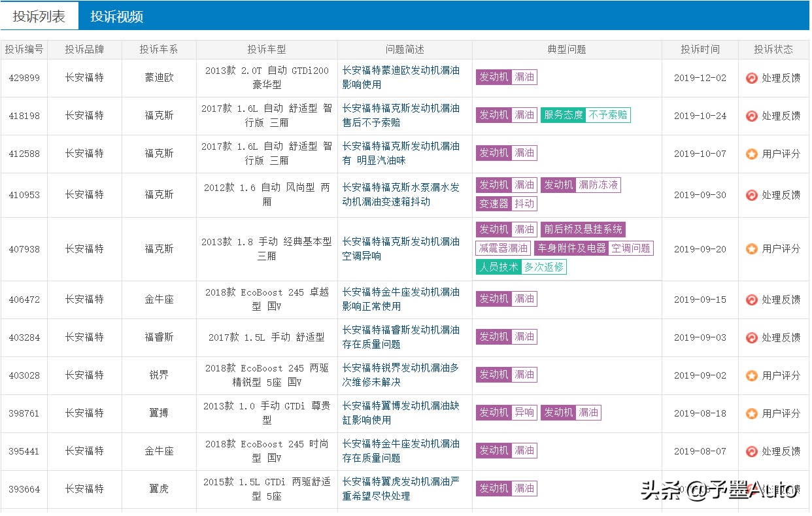The image size is (812, 516).
Task: Switch to the 投诉视频 tab
Action: [117, 17]
